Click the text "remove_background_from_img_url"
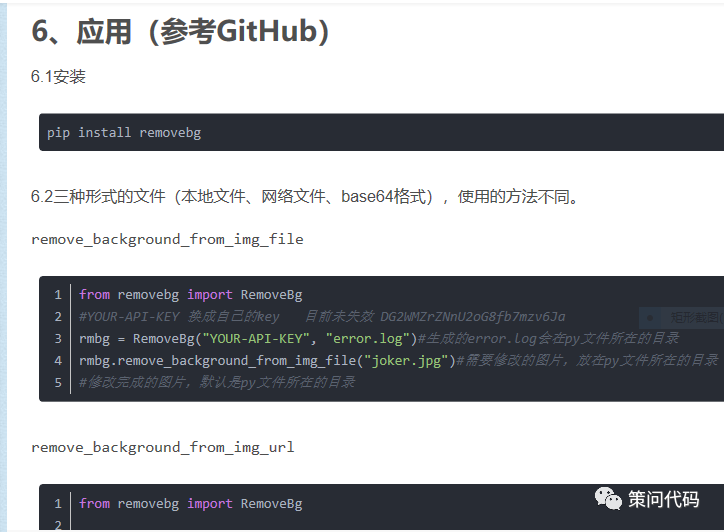Image resolution: width=724 pixels, height=532 pixels. pos(163,447)
